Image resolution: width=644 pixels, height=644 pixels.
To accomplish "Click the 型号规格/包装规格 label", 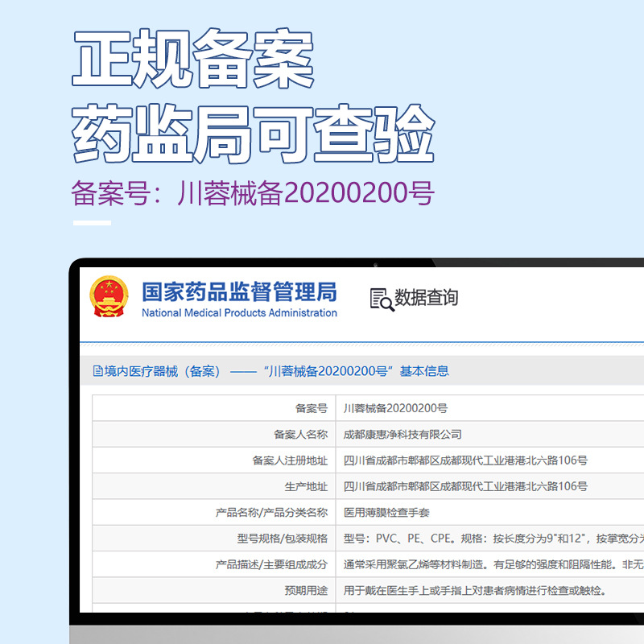I will (283, 539).
